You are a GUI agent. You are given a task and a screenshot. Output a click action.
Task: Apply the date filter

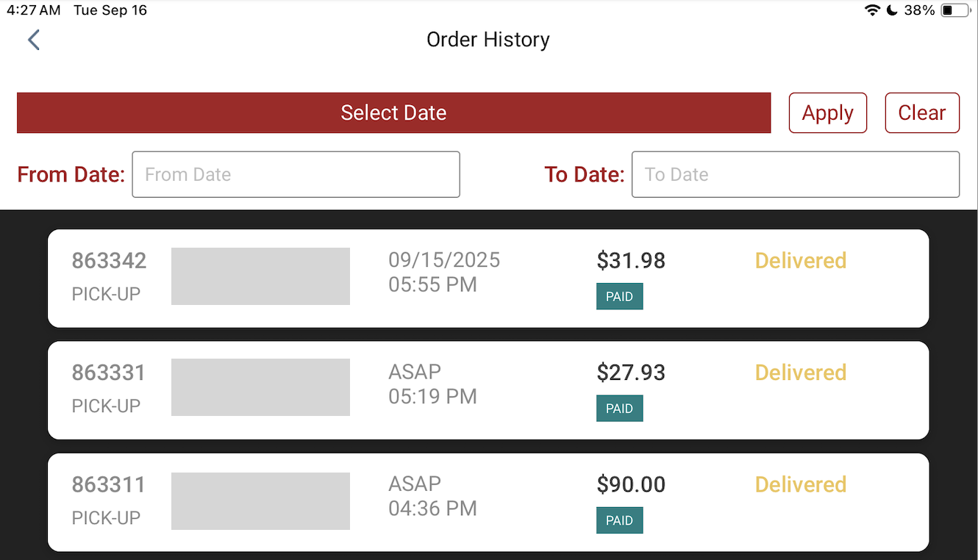(828, 112)
